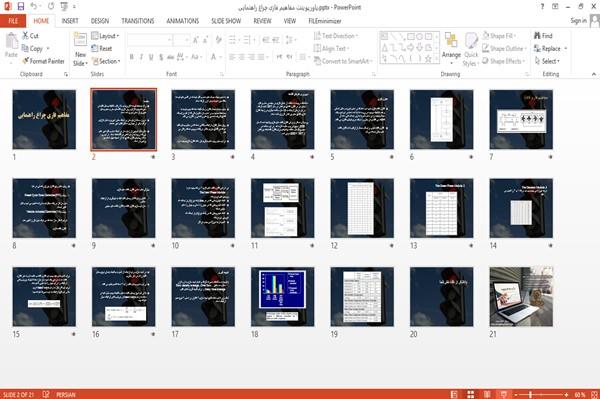Click Convert to SmartArt
This screenshot has height=399, width=600.
343,61
